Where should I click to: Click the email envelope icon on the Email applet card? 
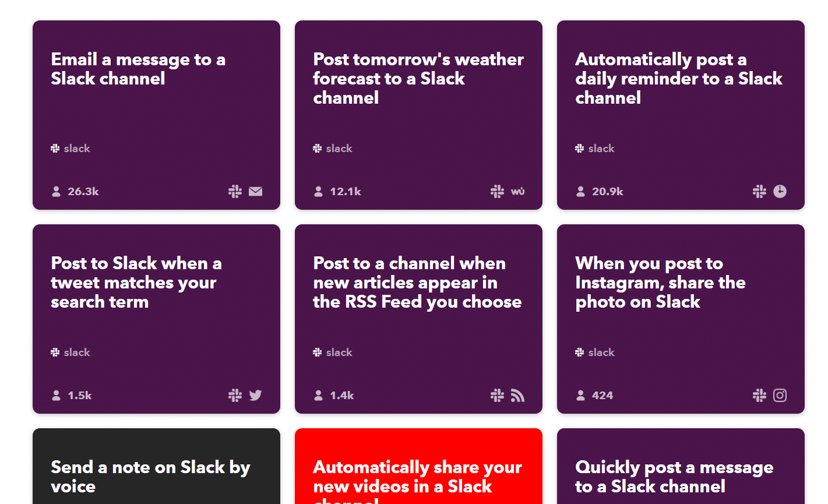tap(255, 191)
